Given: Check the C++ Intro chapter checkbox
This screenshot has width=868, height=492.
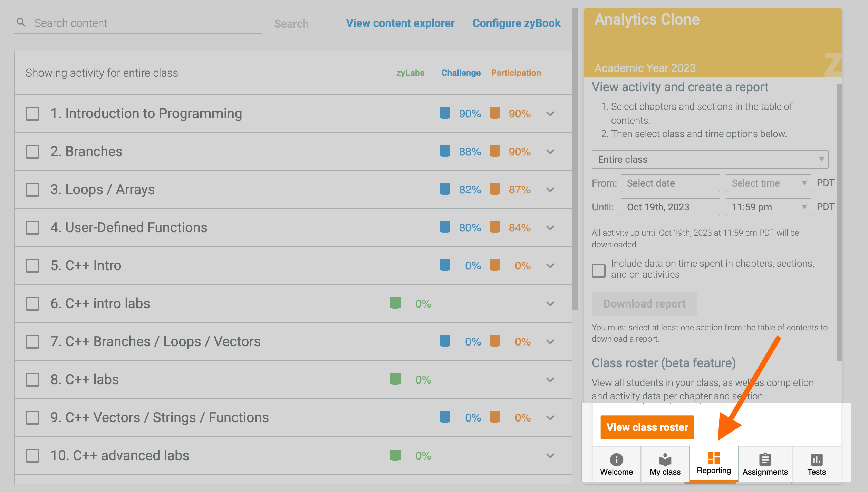Looking at the screenshot, I should [32, 266].
